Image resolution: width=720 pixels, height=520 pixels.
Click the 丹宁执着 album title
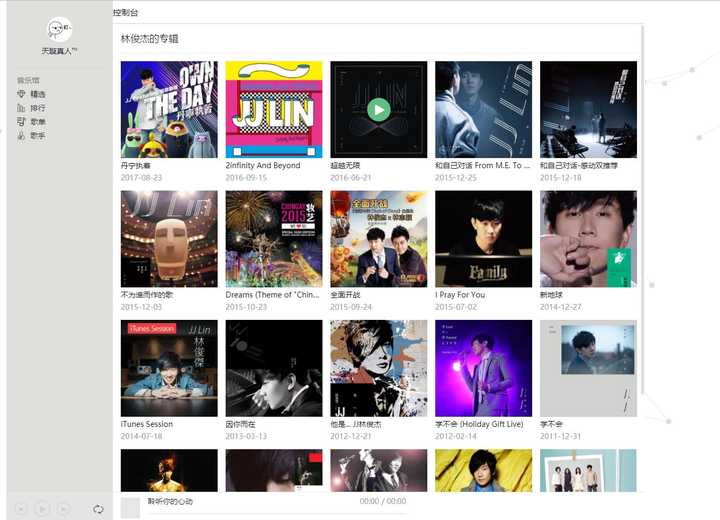pos(135,165)
